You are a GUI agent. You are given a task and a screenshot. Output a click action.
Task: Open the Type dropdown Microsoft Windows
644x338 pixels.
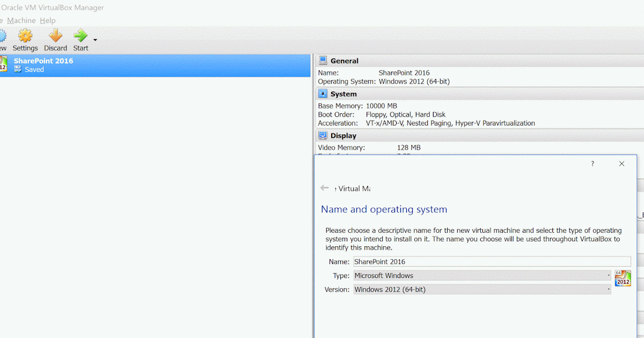(x=482, y=276)
